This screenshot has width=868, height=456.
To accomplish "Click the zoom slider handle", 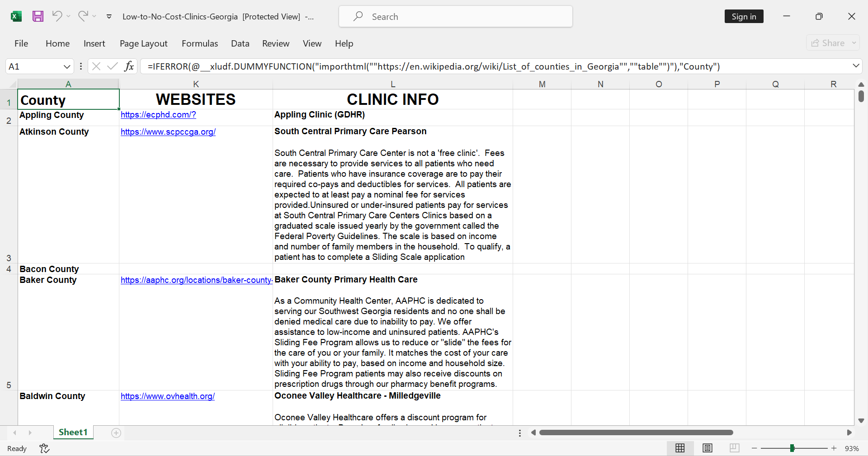I will pos(792,448).
